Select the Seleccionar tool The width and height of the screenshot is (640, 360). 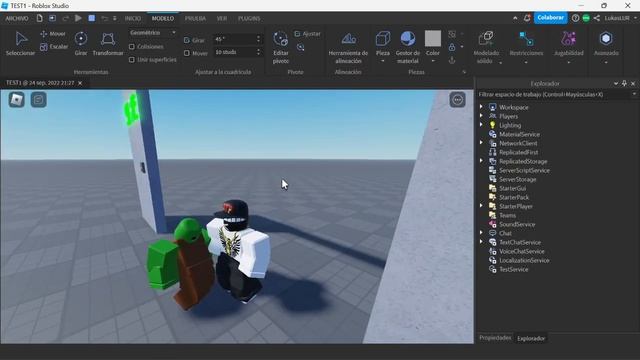pos(20,43)
